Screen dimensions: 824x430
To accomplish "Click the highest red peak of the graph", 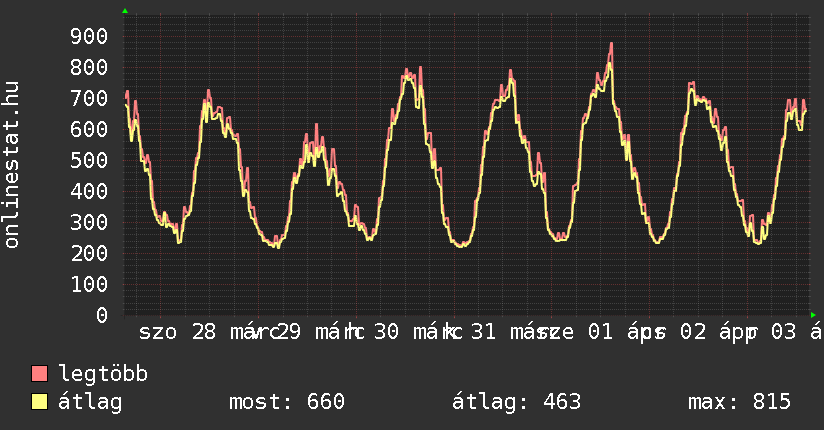I will click(x=610, y=45).
